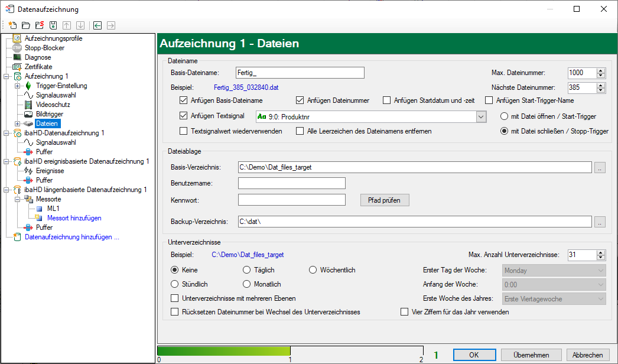The height and width of the screenshot is (364, 618).
Task: Collapse the Messorte tree node
Action: (17, 199)
